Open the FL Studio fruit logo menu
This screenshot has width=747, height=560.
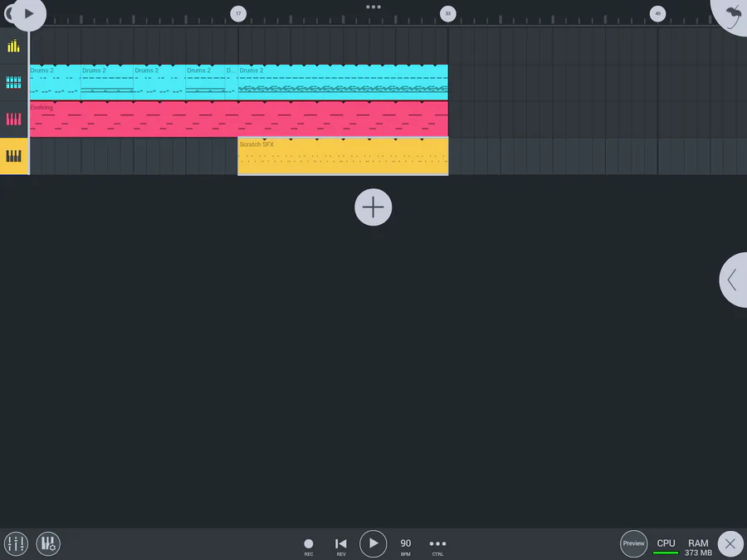(731, 15)
